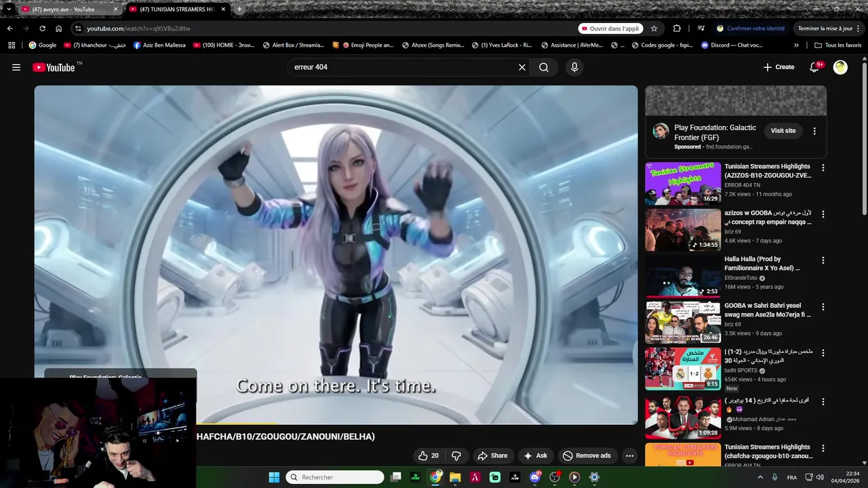This screenshot has width=868, height=488.
Task: Click the Create button
Action: coord(778,67)
